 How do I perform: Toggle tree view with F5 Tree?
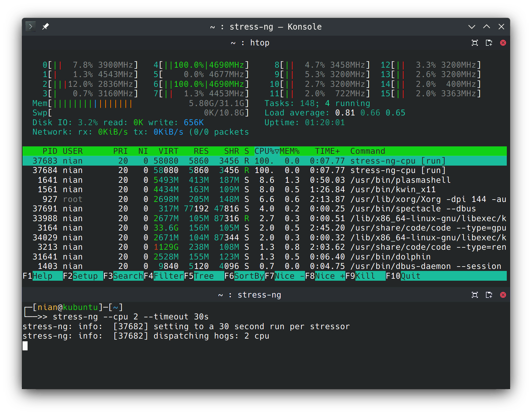pyautogui.click(x=204, y=276)
